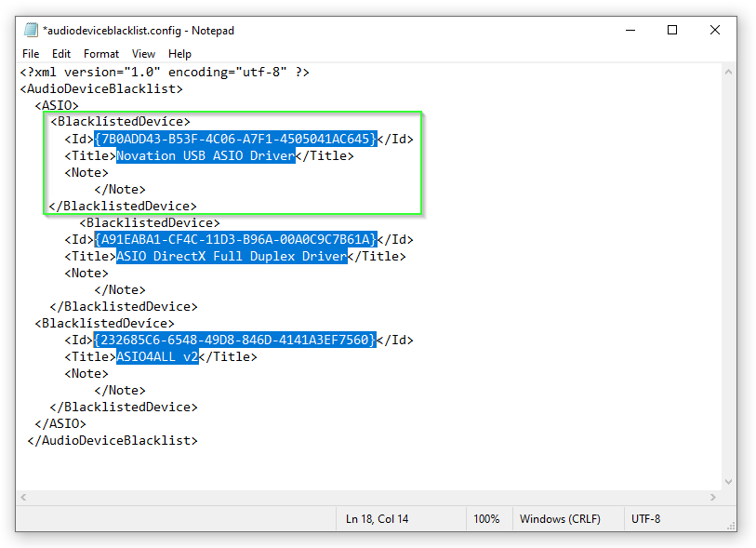The width and height of the screenshot is (756, 548).
Task: Open the View menu
Action: pyautogui.click(x=143, y=54)
